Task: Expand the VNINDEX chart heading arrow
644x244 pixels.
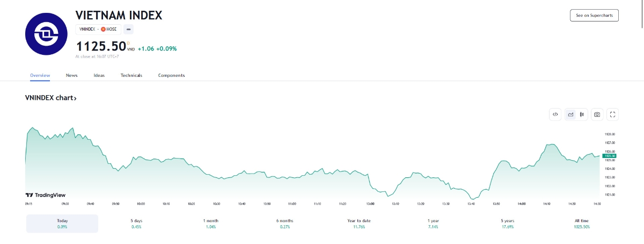Action: pyautogui.click(x=75, y=98)
